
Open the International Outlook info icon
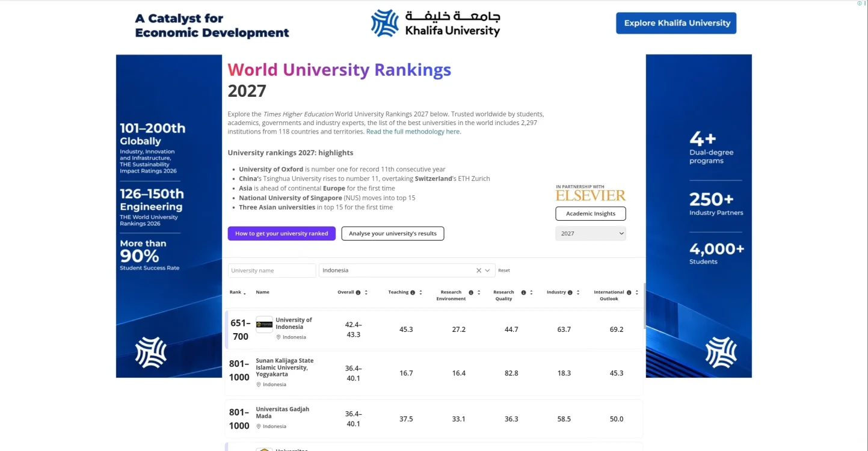tap(629, 292)
